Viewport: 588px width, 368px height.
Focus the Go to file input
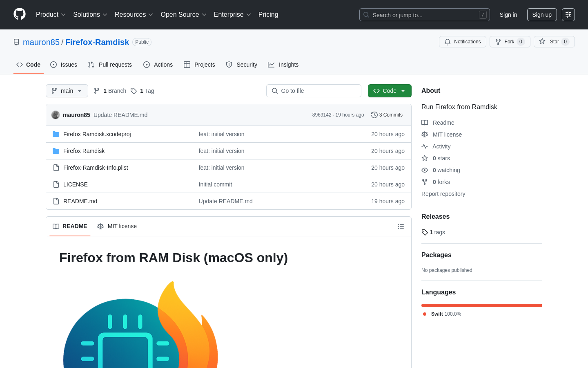(314, 91)
